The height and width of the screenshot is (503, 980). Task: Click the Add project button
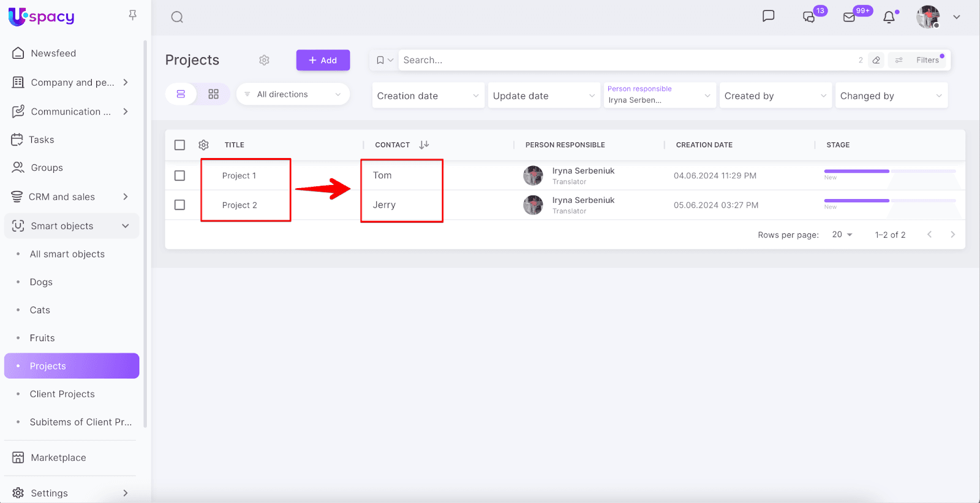coord(323,60)
